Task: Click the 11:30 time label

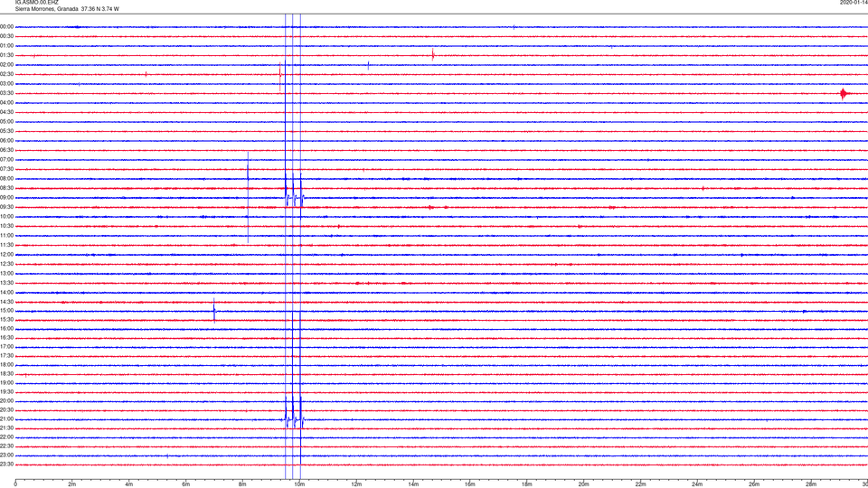Action: point(7,245)
